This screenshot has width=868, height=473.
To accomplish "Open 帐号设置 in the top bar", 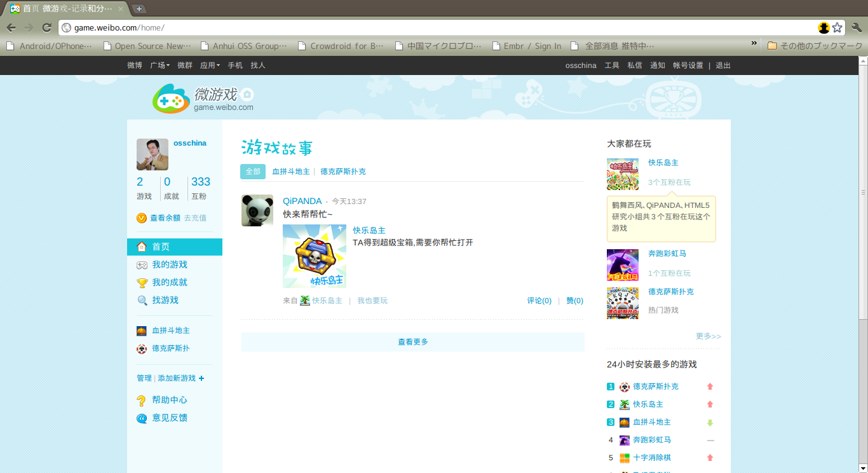I will point(688,65).
